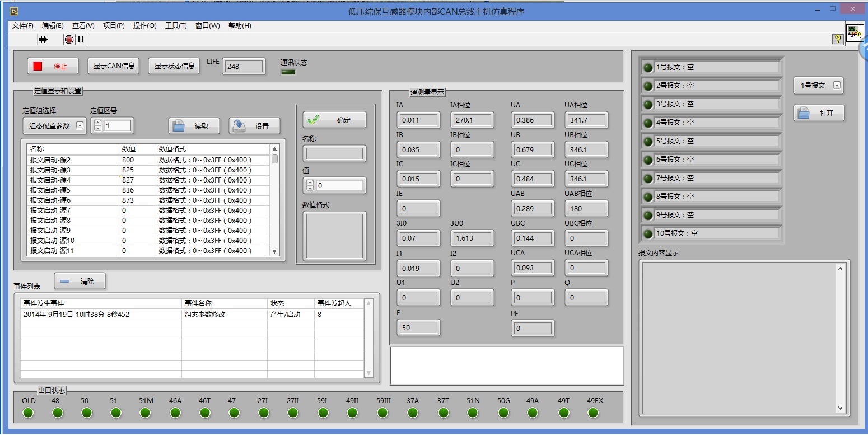Click the 清除 events button
The image size is (868, 435).
tap(80, 282)
